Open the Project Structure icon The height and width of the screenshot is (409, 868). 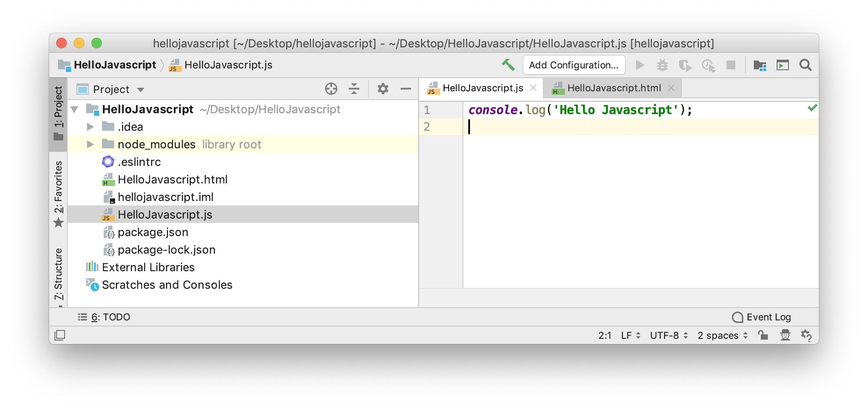(759, 65)
